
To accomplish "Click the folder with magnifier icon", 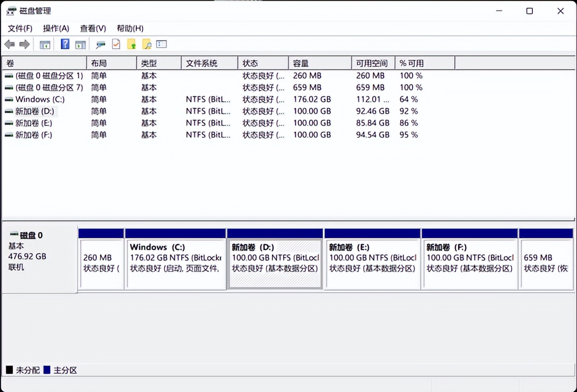I will pos(147,44).
